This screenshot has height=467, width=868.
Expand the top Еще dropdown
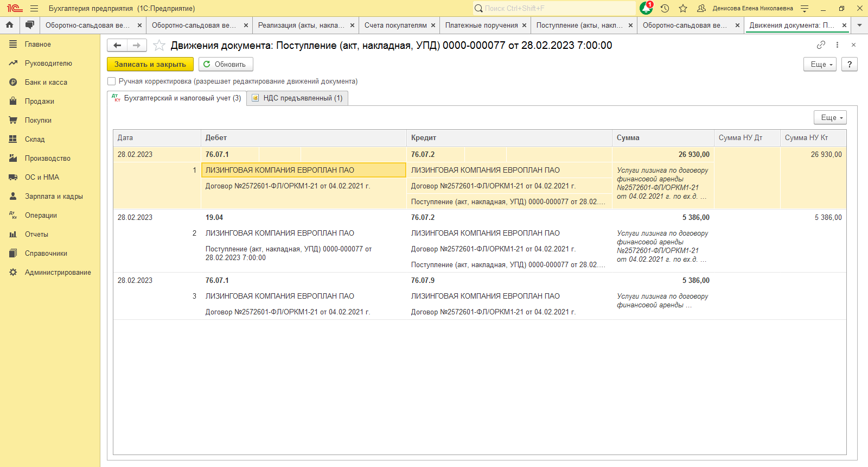click(x=819, y=64)
